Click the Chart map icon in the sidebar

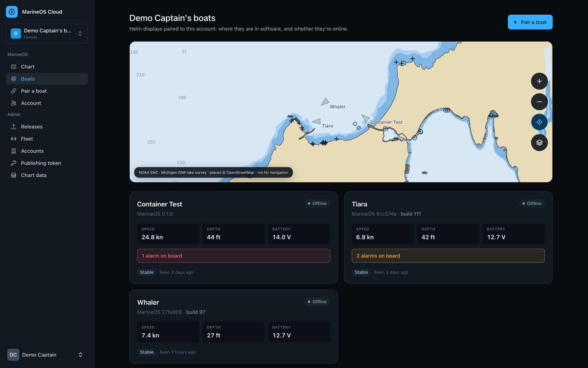point(14,66)
